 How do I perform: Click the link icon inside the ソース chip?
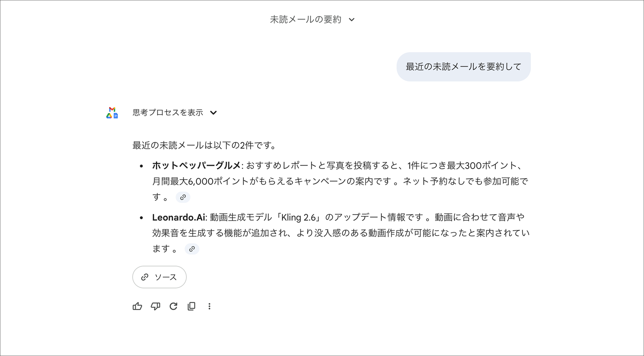click(x=145, y=277)
